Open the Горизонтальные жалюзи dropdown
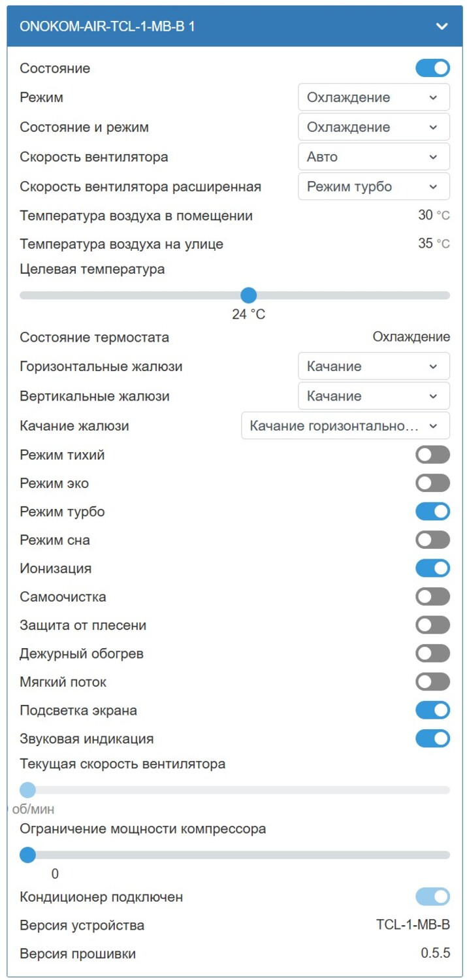 pyautogui.click(x=374, y=366)
